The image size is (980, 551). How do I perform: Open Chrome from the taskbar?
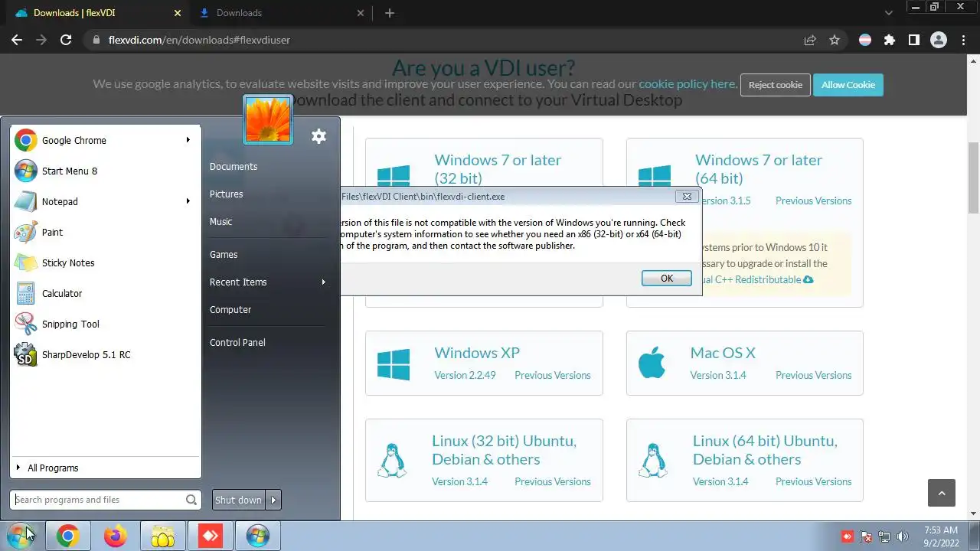point(67,536)
